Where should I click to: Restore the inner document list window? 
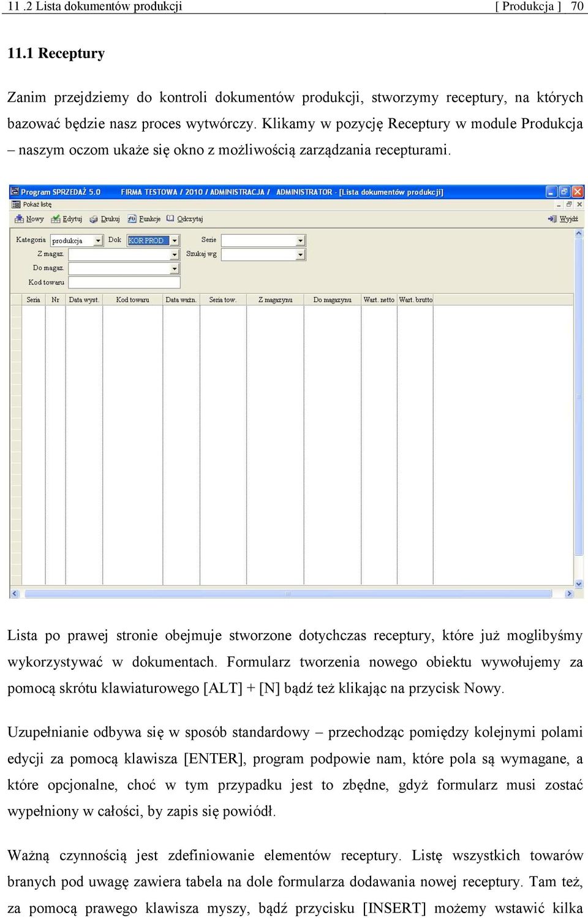point(569,205)
